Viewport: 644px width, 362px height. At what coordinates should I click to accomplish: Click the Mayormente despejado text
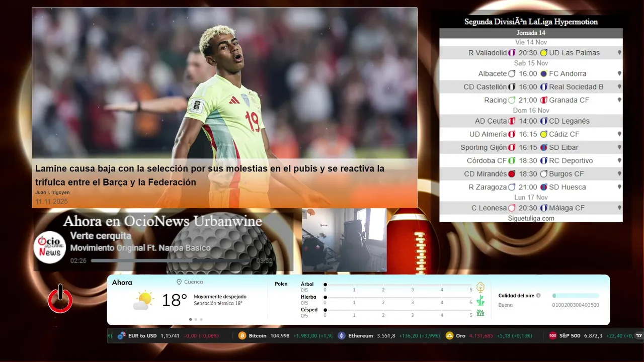pyautogui.click(x=220, y=297)
